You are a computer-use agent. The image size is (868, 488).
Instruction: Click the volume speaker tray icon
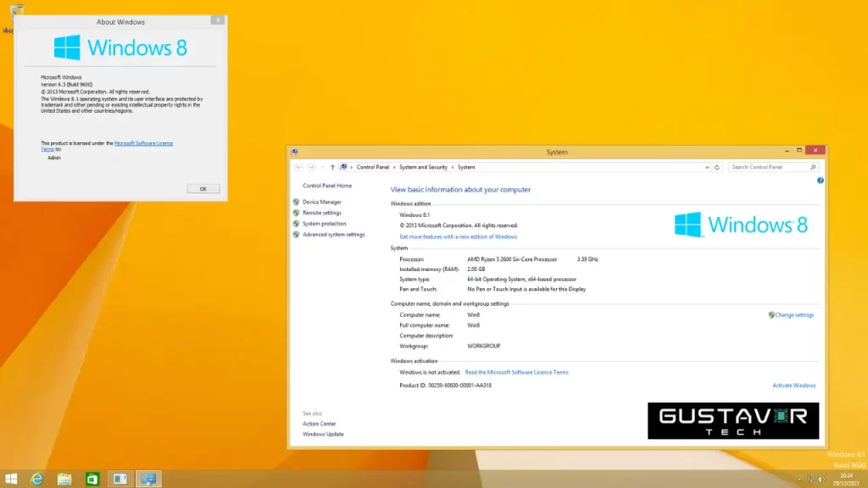tap(821, 480)
